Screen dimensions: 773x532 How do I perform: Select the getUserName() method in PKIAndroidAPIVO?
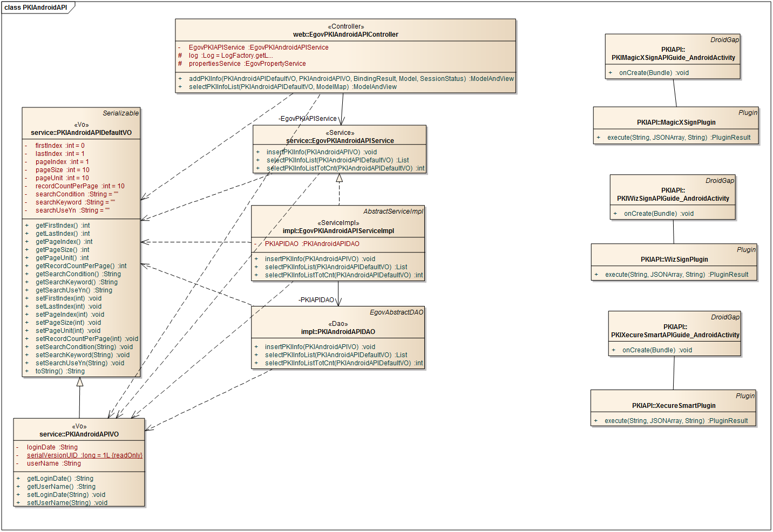pyautogui.click(x=61, y=487)
